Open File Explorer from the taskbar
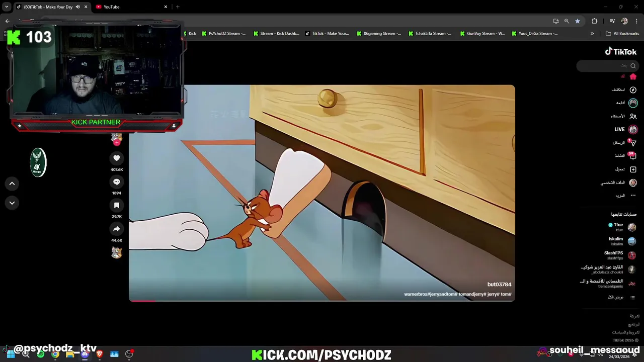644x362 pixels. (x=70, y=354)
